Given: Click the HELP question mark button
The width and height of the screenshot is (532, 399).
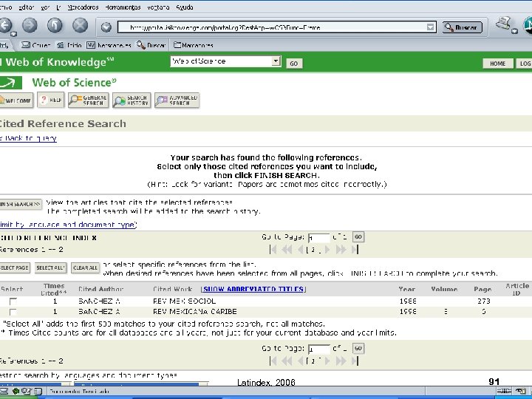Looking at the screenshot, I should click(x=50, y=100).
